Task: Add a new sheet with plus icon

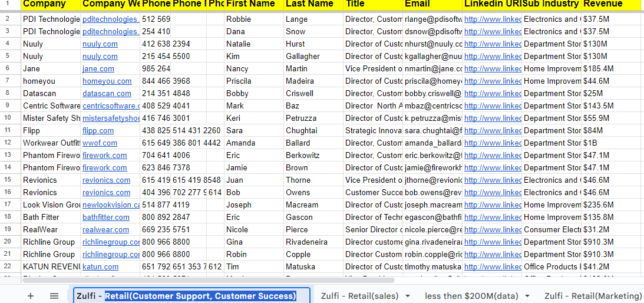Action: tap(31, 295)
